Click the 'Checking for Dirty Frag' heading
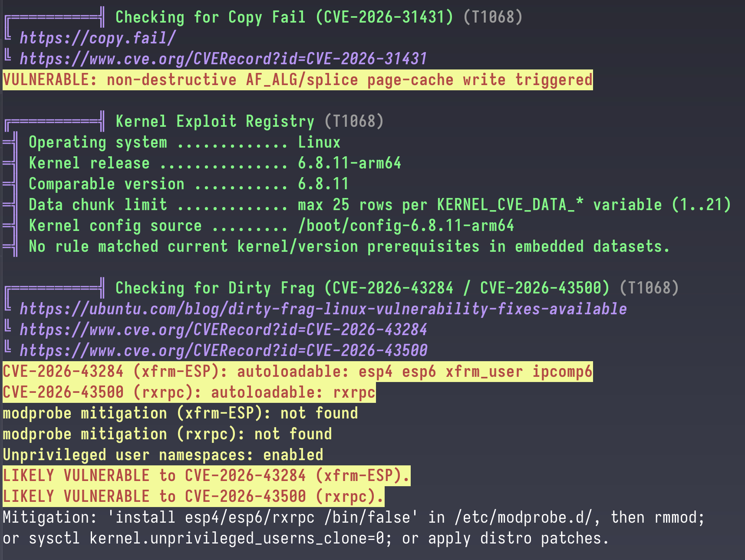 click(363, 288)
